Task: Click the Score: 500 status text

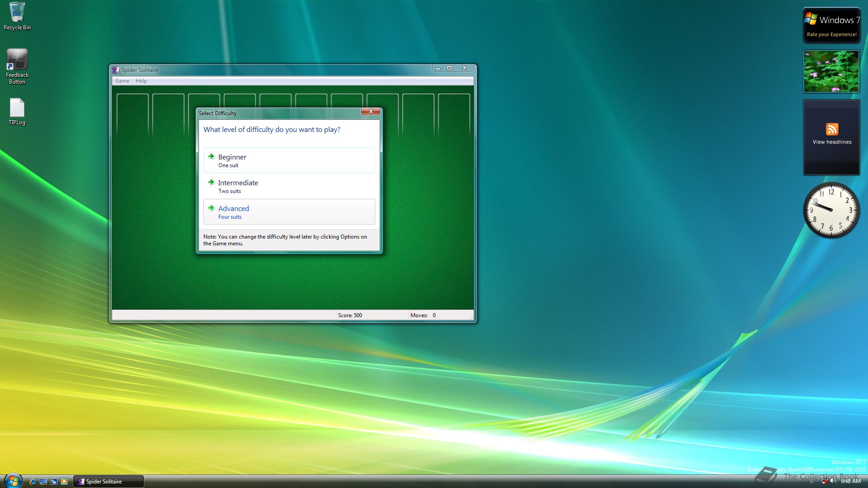Action: pos(350,315)
